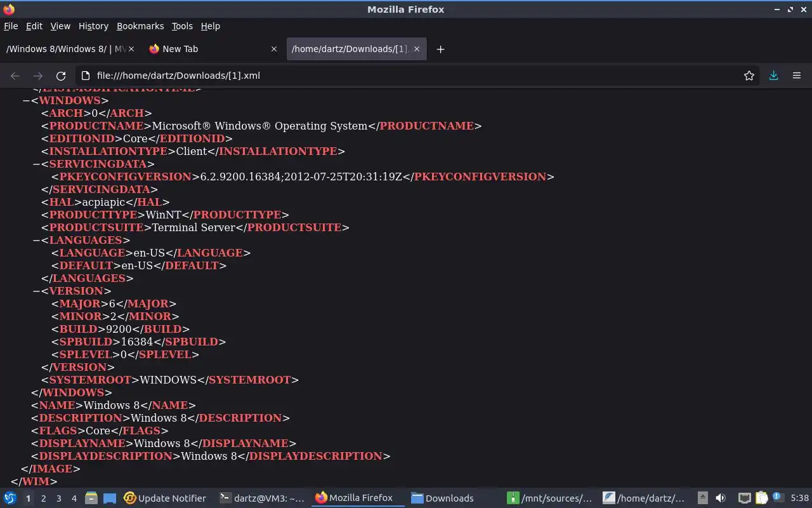
Task: Reload the current XML page
Action: coord(61,76)
